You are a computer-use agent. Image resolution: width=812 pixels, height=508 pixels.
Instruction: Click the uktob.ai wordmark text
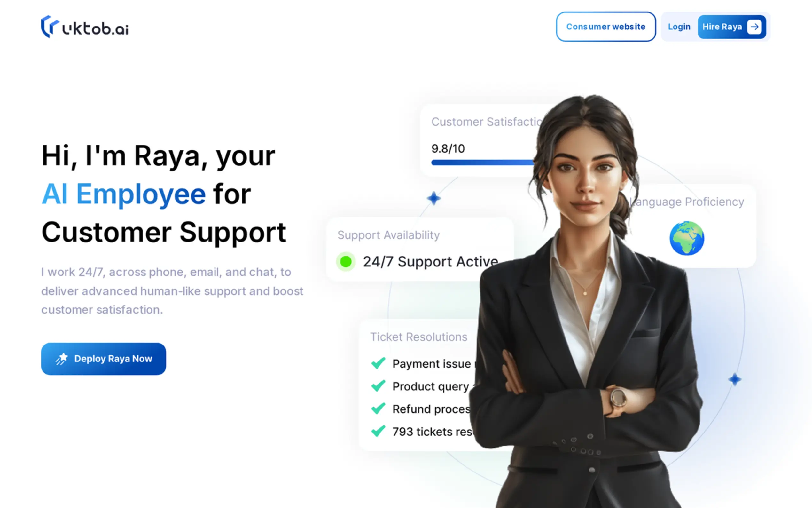click(95, 28)
